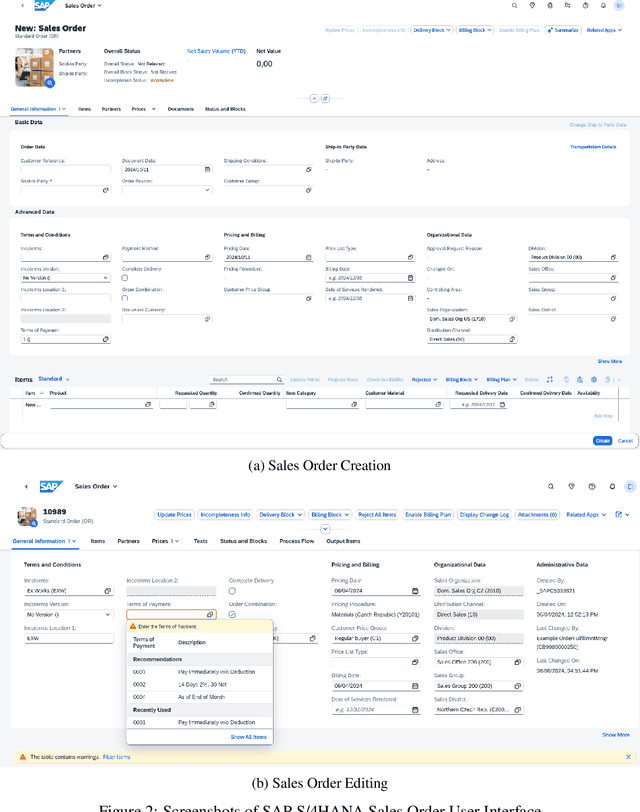The width and height of the screenshot is (640, 812).
Task: Open the Standard view selector next to Items
Action: (54, 379)
